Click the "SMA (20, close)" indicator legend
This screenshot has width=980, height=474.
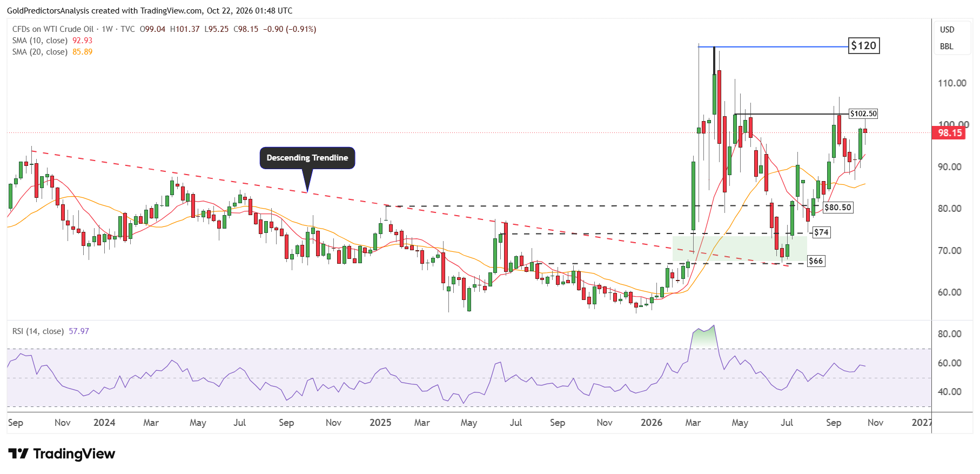coord(40,52)
